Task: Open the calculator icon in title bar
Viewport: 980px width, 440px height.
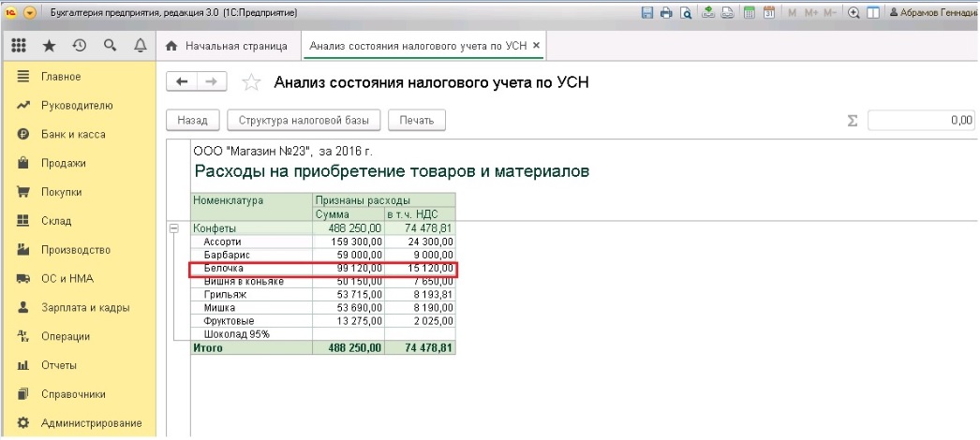Action: tap(750, 13)
